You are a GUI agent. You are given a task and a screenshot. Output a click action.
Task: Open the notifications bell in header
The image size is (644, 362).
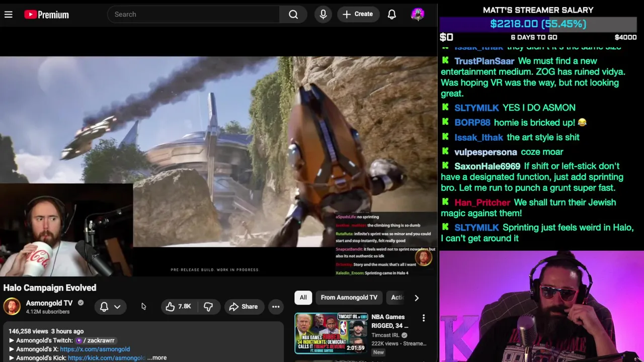pyautogui.click(x=391, y=14)
